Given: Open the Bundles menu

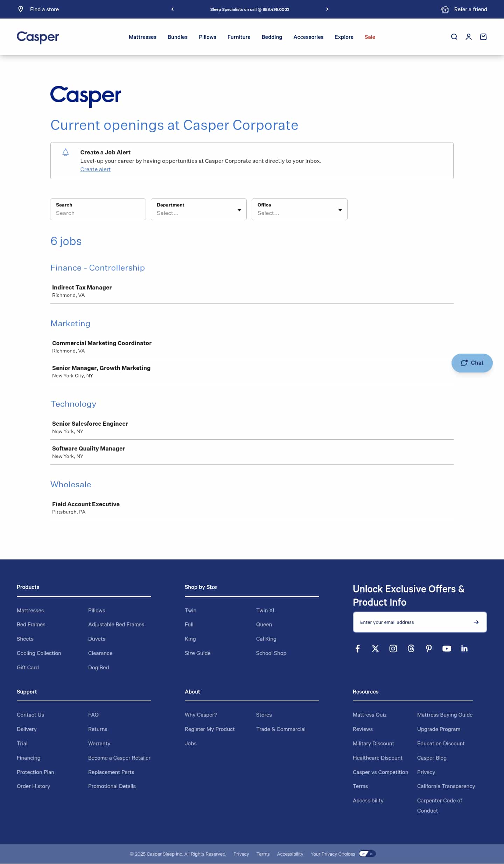Looking at the screenshot, I should coord(177,37).
